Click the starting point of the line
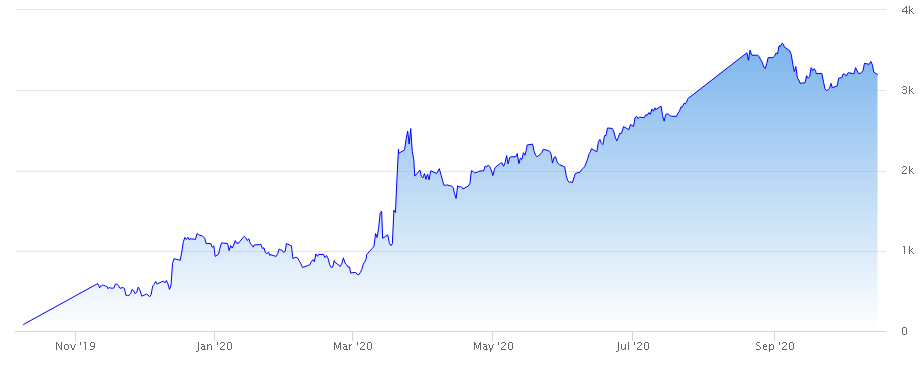Viewport: 921px width, 371px height. [x=23, y=324]
